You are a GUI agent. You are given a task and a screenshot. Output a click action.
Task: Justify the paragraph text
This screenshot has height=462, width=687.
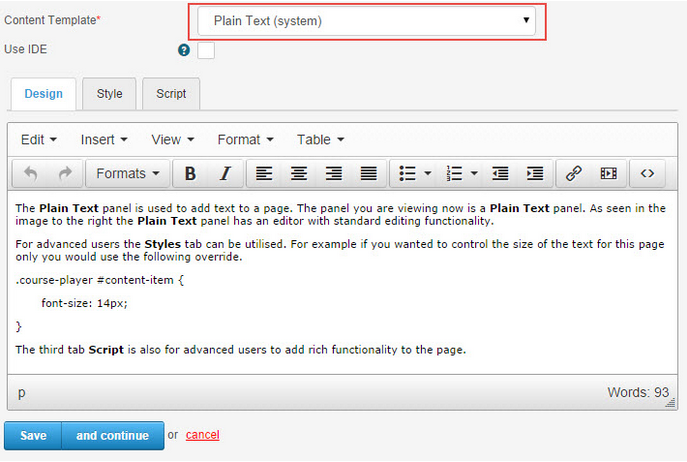click(369, 173)
